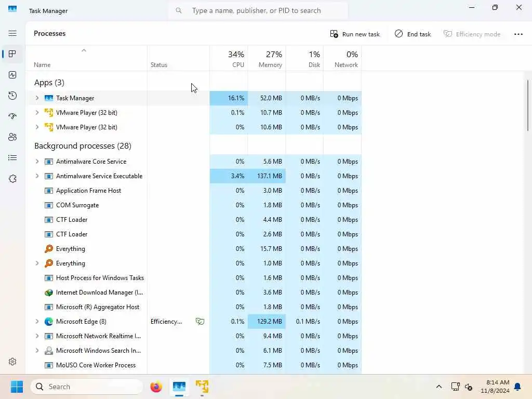Select the Processes sidebar icon

[x=12, y=54]
